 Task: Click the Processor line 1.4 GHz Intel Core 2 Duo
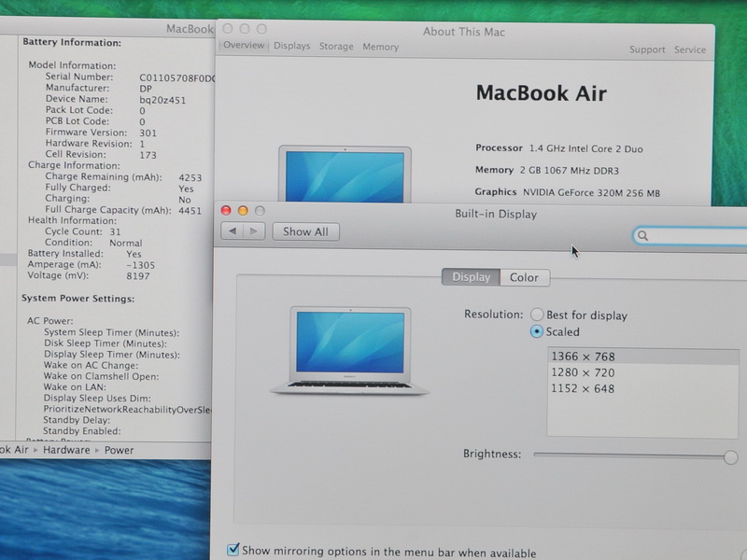[559, 148]
